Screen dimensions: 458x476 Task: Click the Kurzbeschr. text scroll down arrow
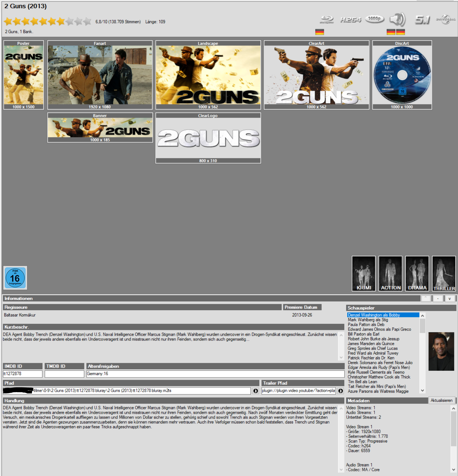(341, 358)
